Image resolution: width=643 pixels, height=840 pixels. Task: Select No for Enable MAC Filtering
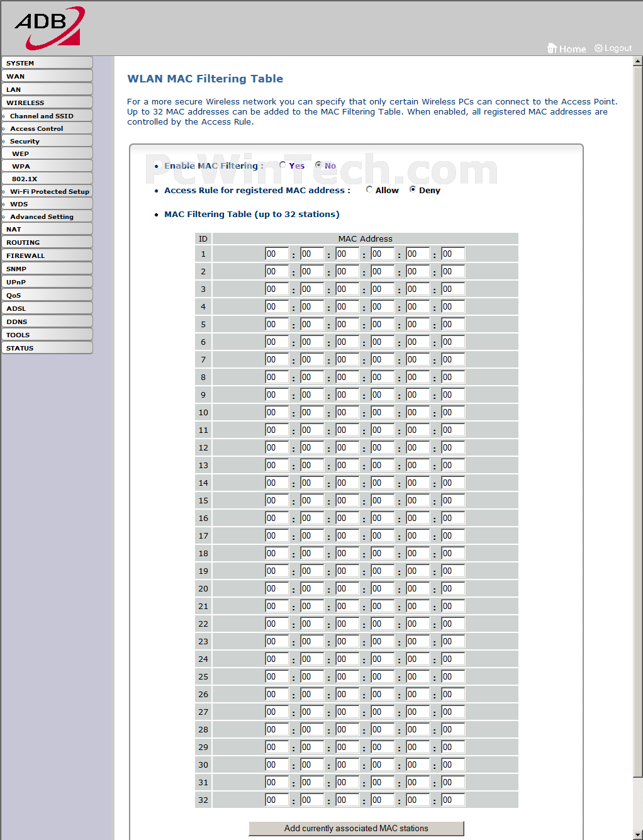point(318,165)
